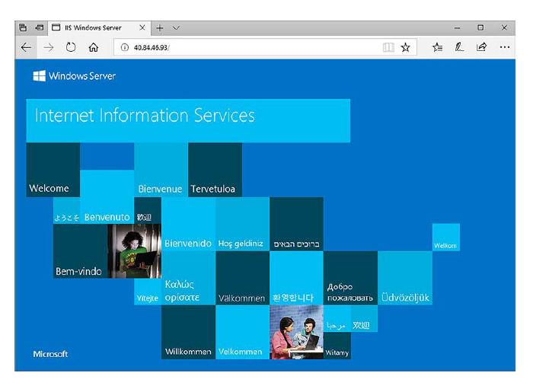Click the Internet Information Services banner
549x392 pixels.
click(x=188, y=120)
